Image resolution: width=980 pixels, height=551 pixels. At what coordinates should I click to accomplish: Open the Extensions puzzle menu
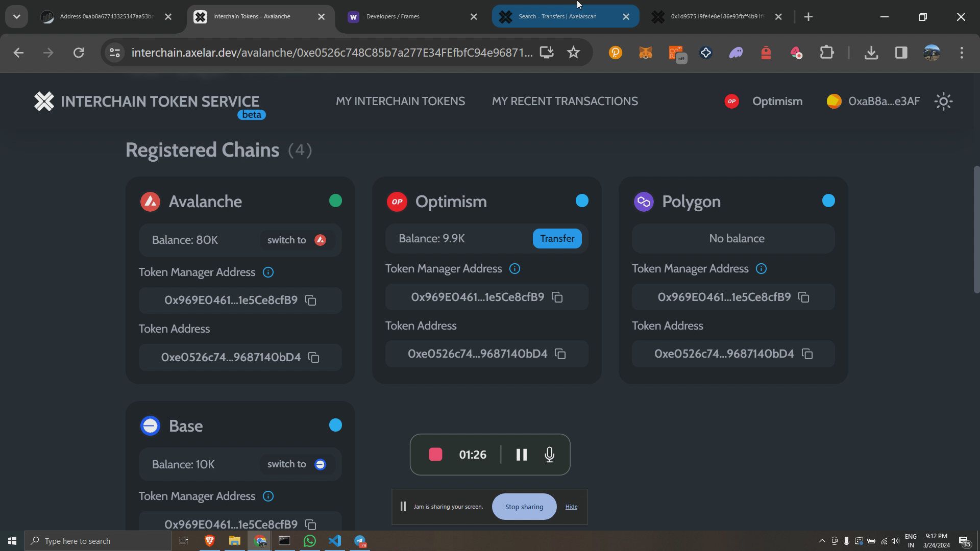tap(826, 53)
